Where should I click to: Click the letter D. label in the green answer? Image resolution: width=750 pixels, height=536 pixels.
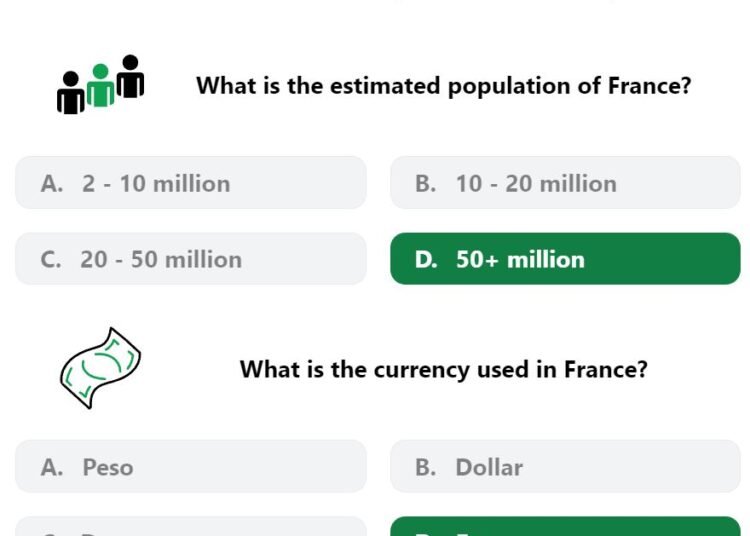[426, 260]
